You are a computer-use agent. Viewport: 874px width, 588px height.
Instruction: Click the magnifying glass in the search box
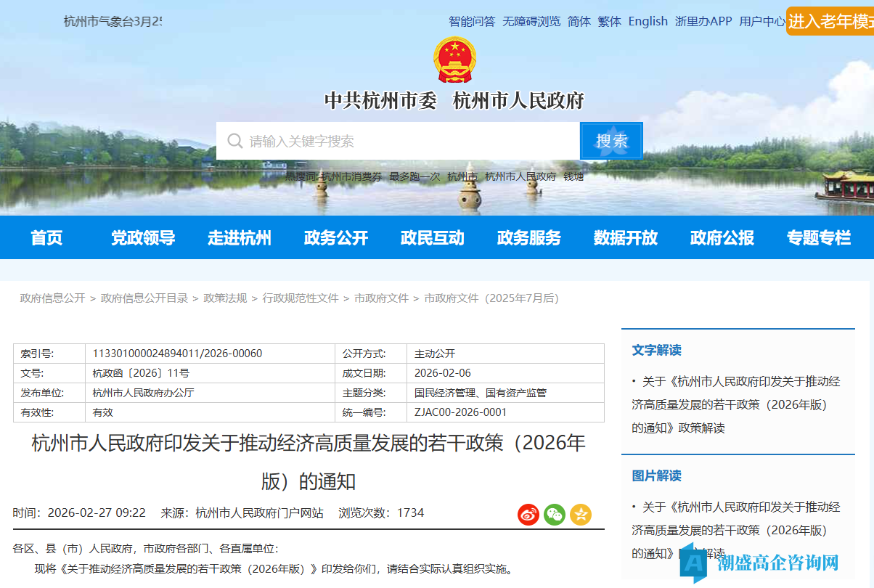coord(234,140)
